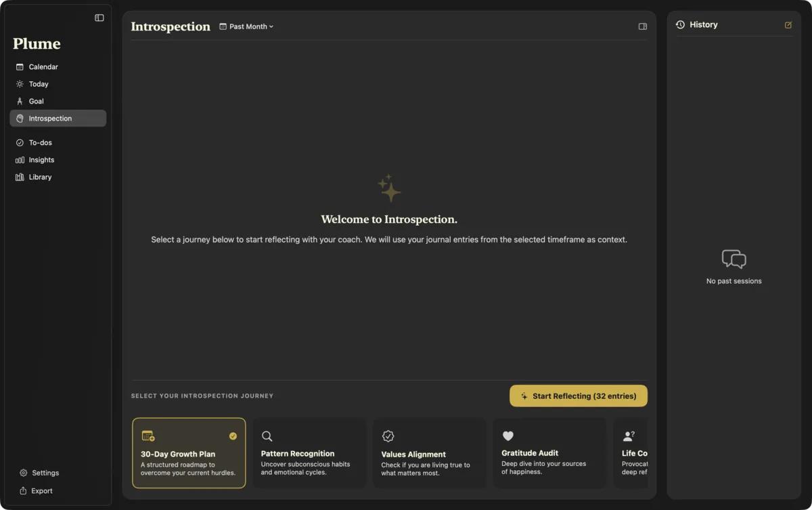Image resolution: width=812 pixels, height=510 pixels.
Task: Start a new session with the compose icon
Action: point(788,25)
